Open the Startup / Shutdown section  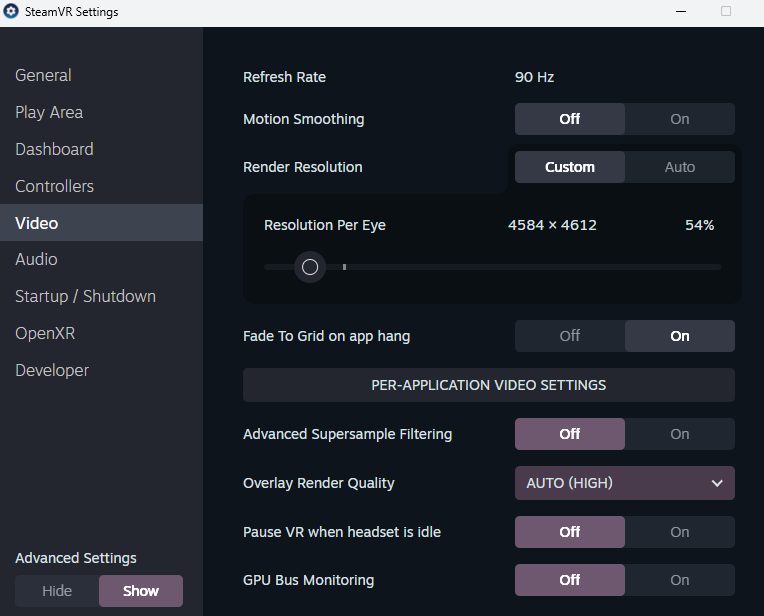85,296
